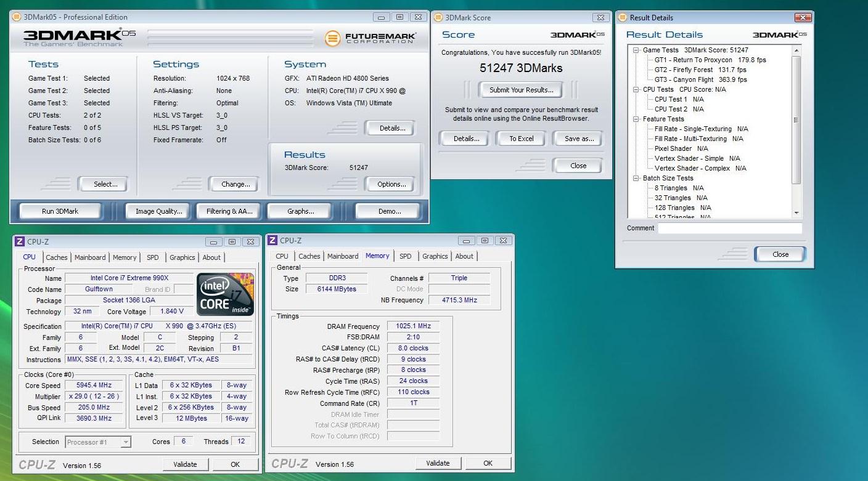Click OK in the Memory CPU-Z window
The width and height of the screenshot is (868, 481).
[x=488, y=463]
